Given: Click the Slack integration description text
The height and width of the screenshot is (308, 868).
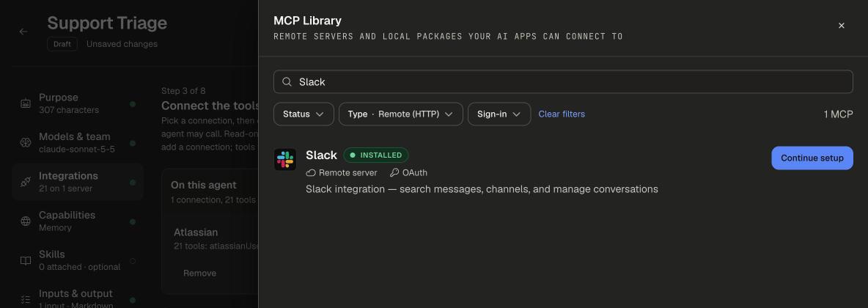Looking at the screenshot, I should click(482, 189).
